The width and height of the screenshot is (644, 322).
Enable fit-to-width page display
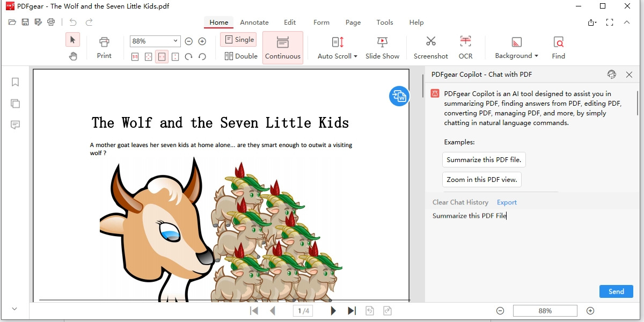(x=162, y=56)
